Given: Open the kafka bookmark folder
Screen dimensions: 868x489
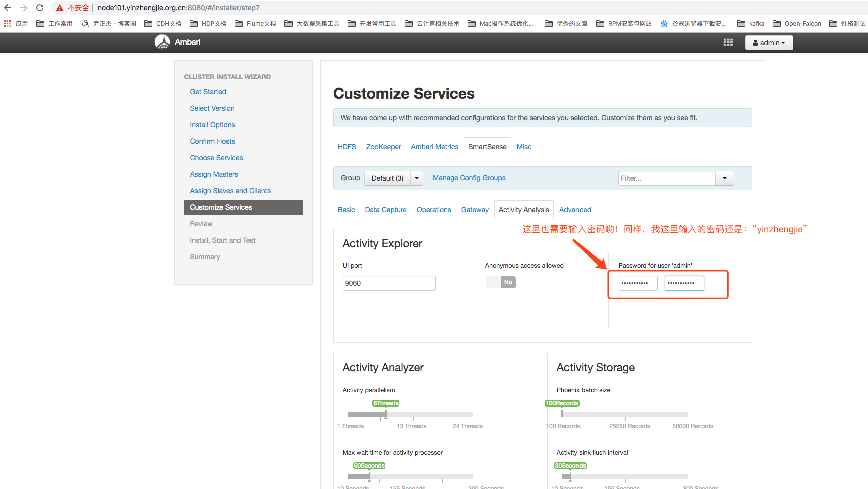Looking at the screenshot, I should point(751,23).
